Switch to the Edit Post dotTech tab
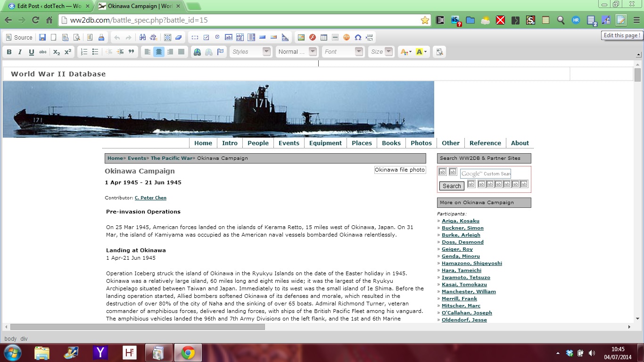The image size is (644, 362). 49,6
